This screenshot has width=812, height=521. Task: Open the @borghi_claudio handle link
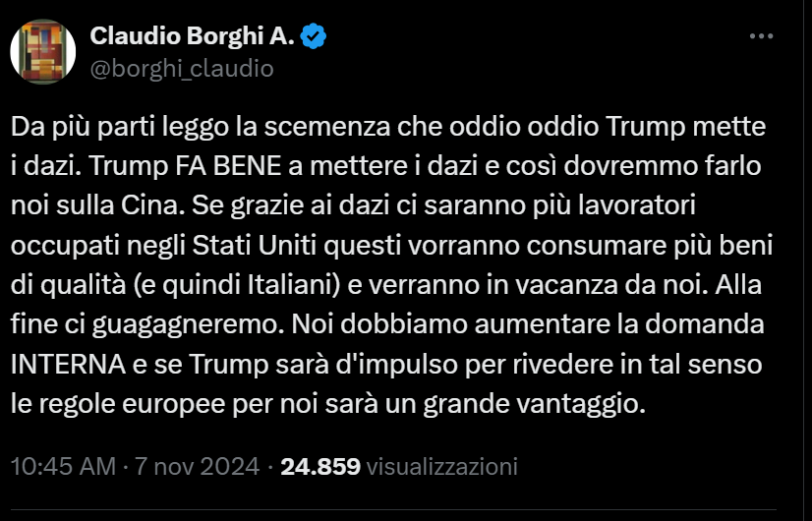tap(182, 68)
